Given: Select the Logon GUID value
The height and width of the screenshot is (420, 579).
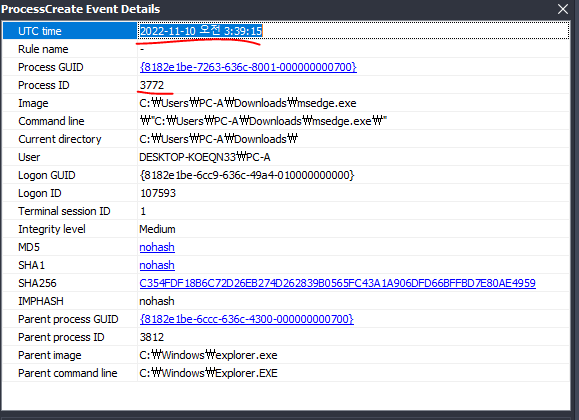Looking at the screenshot, I should tap(247, 175).
